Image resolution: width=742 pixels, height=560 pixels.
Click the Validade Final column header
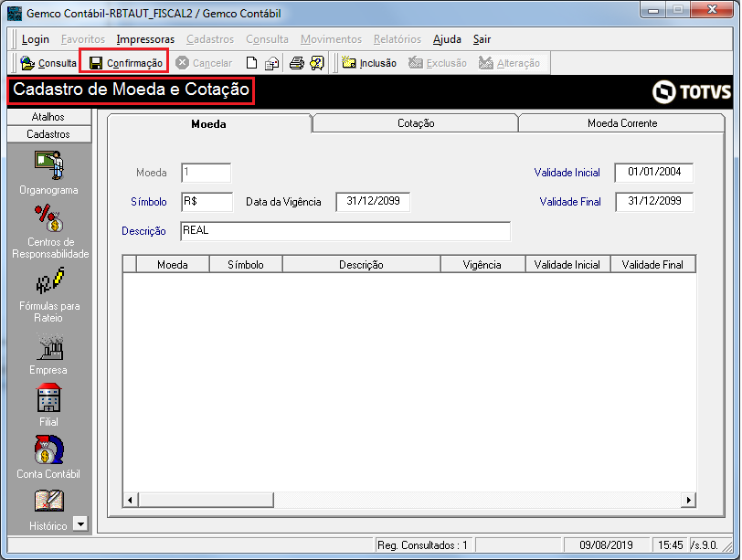(652, 264)
